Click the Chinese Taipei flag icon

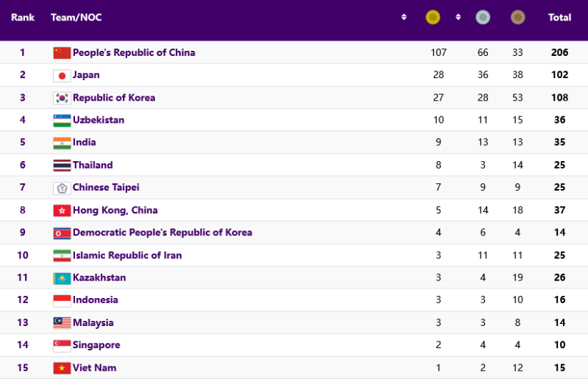pos(62,188)
